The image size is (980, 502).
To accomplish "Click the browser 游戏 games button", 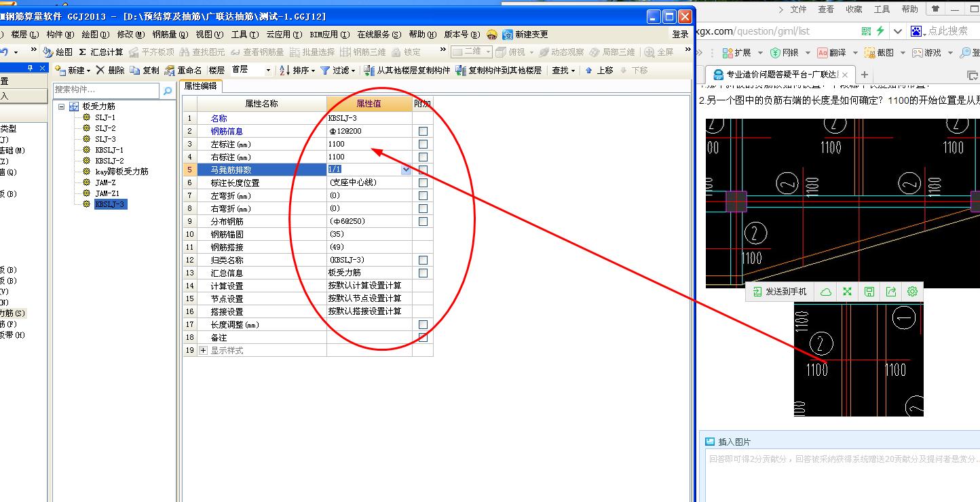I will 926,52.
